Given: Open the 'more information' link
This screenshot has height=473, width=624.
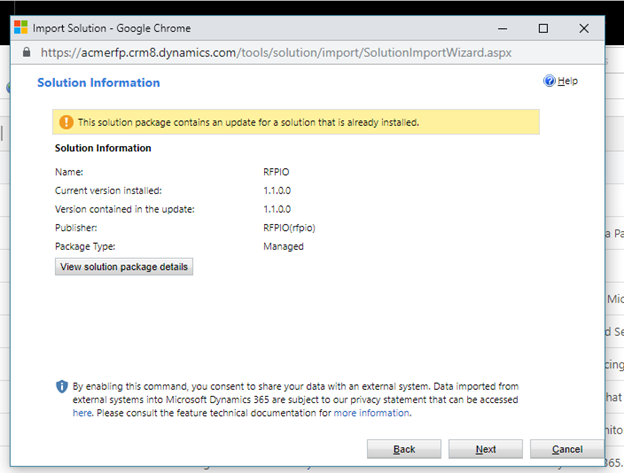Looking at the screenshot, I should point(371,413).
